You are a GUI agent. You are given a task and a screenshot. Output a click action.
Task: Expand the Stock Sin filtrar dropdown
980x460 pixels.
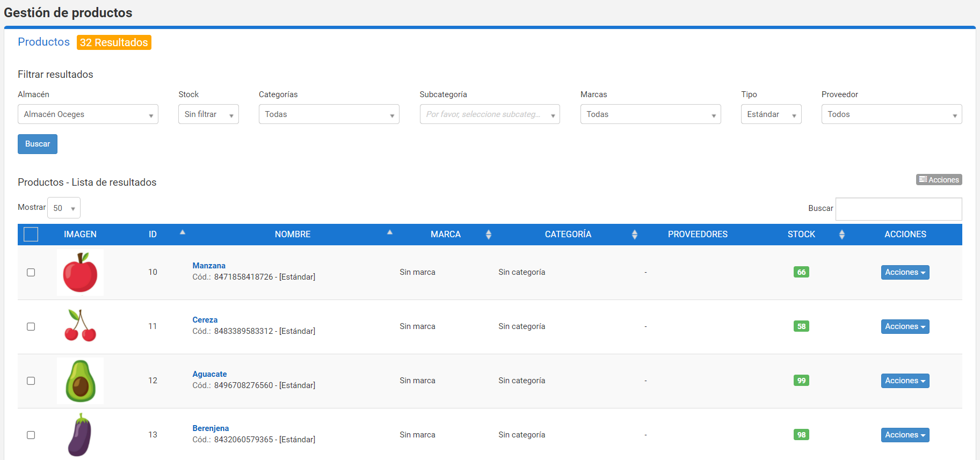pos(208,114)
